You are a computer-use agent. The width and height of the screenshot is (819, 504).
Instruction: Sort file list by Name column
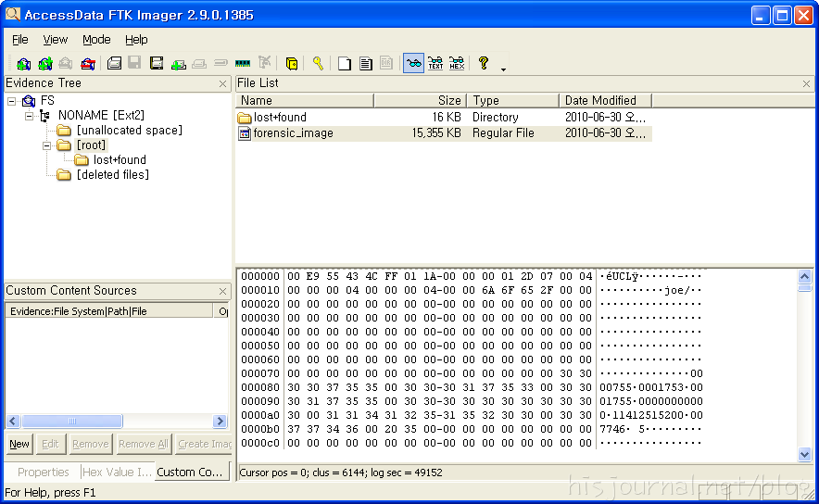tap(305, 100)
